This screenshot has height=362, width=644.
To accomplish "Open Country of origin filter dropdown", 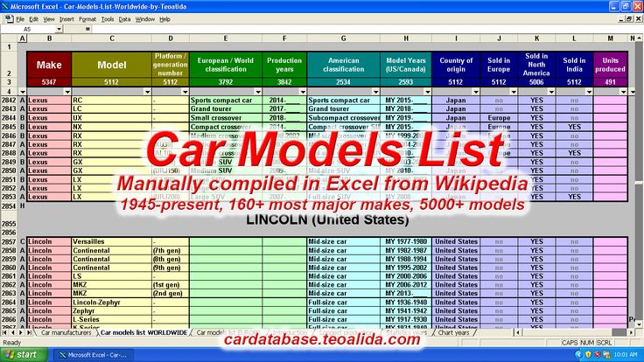I will [476, 92].
